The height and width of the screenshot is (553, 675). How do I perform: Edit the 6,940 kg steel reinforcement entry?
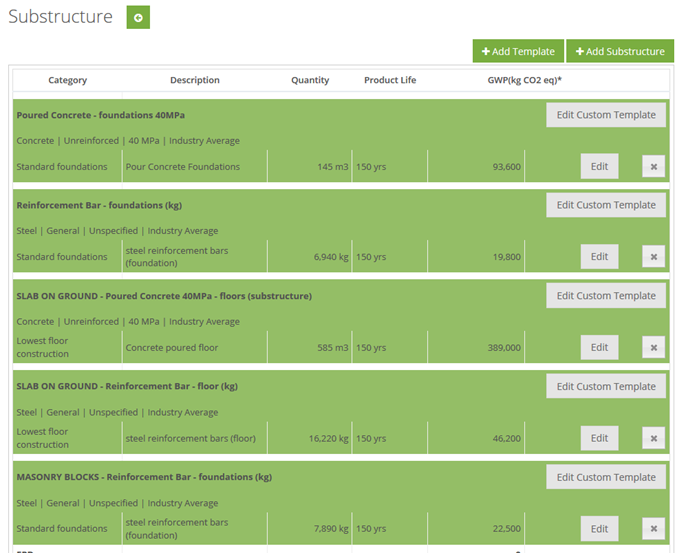[599, 256]
